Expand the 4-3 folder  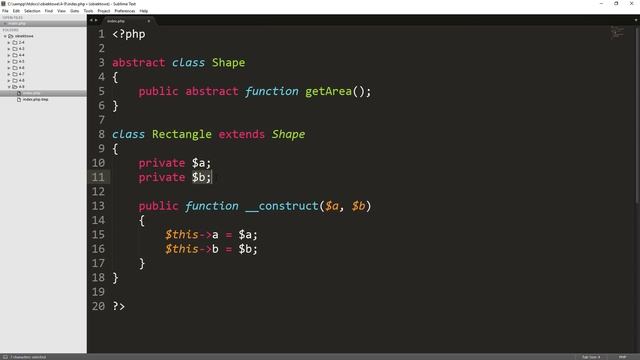pos(9,49)
